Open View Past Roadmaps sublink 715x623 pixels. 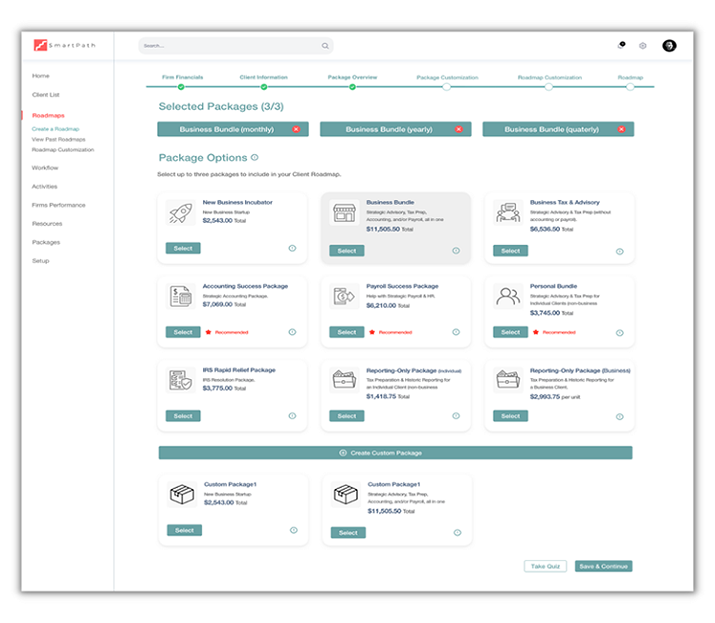58,139
